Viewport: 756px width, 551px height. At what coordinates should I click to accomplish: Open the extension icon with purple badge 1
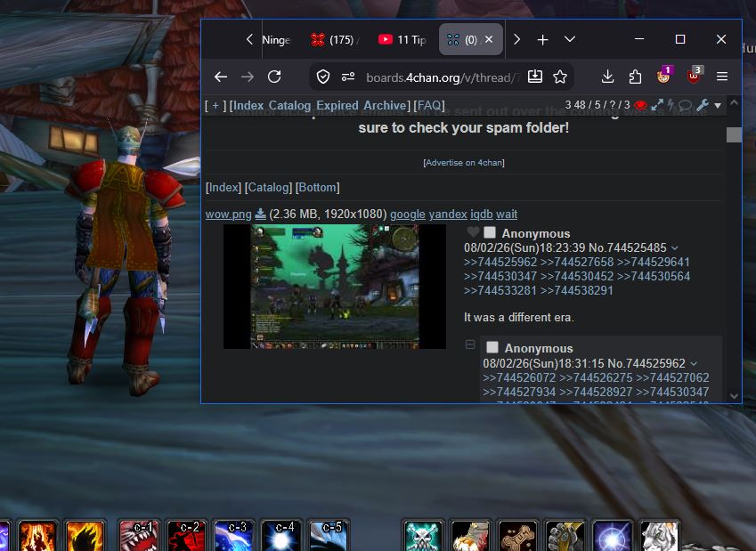[x=664, y=76]
